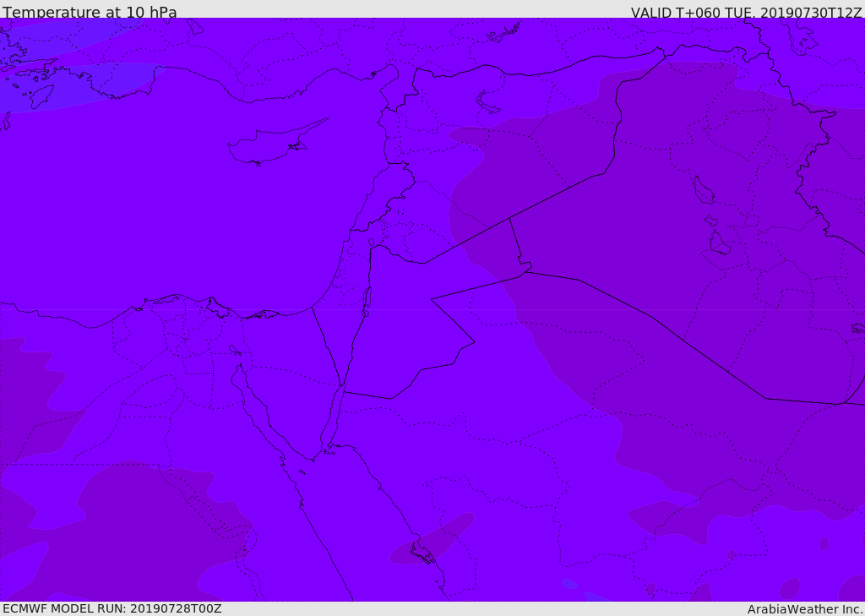865x616 pixels.
Task: Click the 'ECMWF MODEL RUN: 20190728T00Z' footer text
Action: coord(112,608)
